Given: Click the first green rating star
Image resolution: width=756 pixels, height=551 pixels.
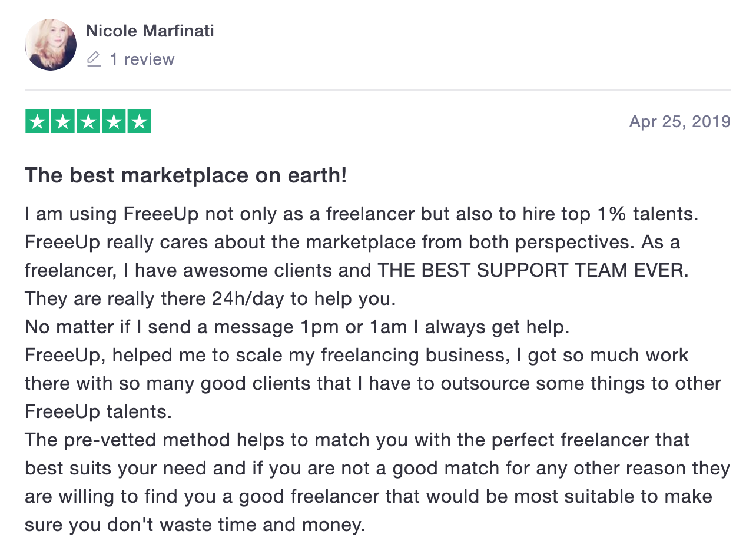Looking at the screenshot, I should [x=38, y=121].
